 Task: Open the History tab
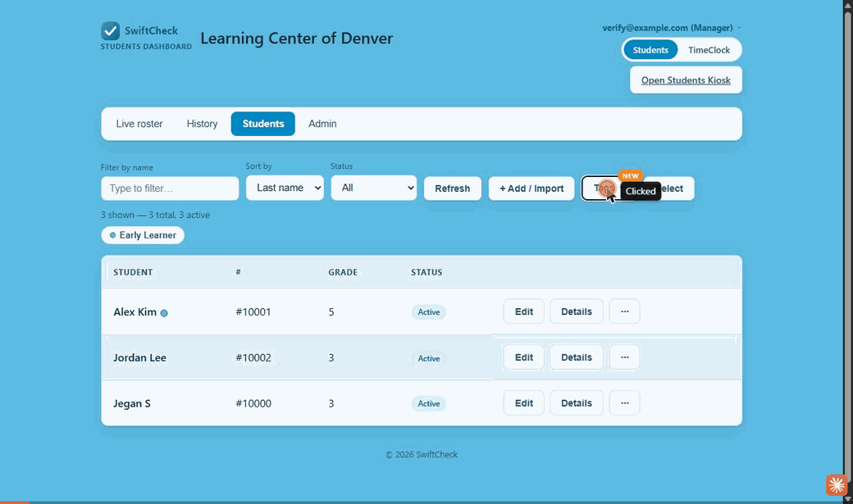click(202, 124)
